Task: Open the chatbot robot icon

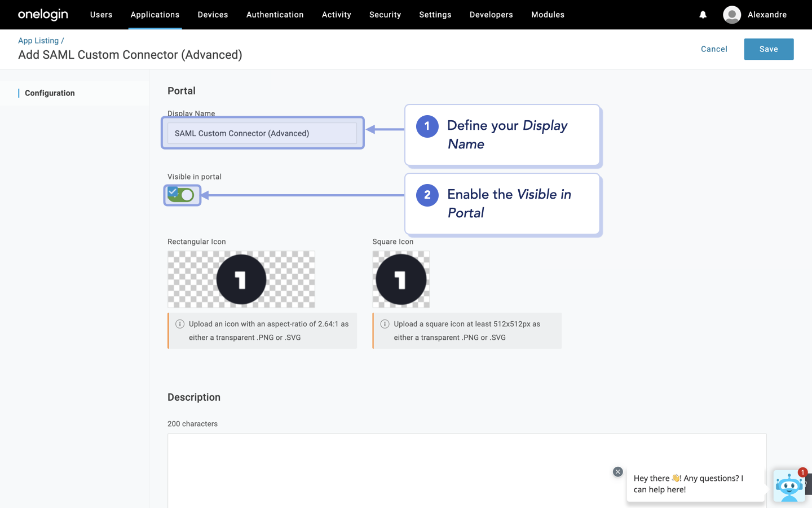Action: pos(789,486)
